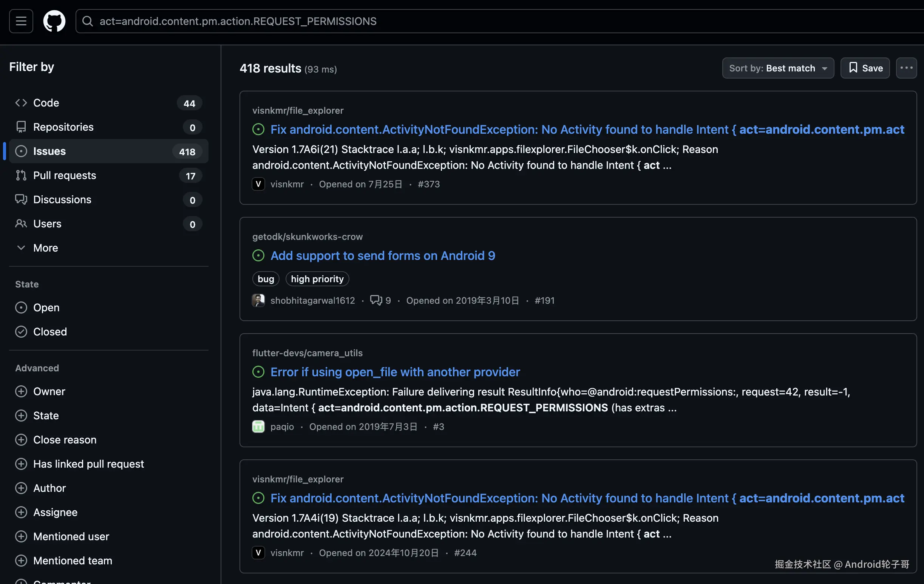Filter results by Closed state
924x584 pixels.
point(50,332)
